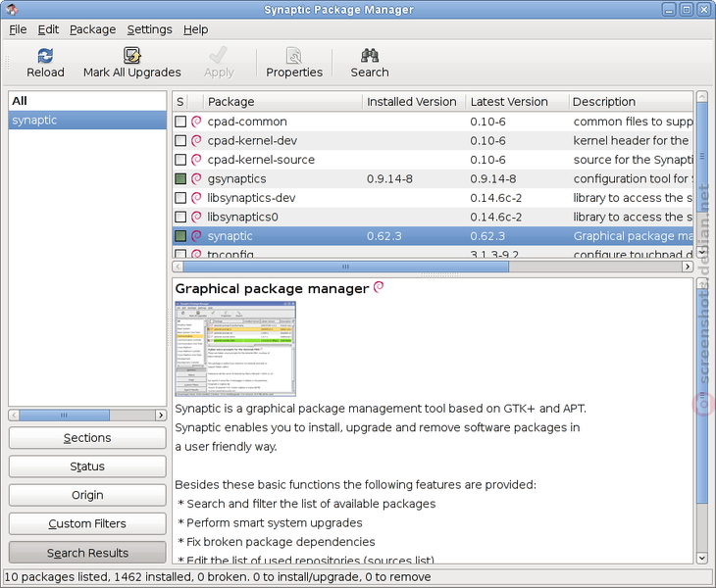Sort by Description column header
The height and width of the screenshot is (588, 716).
click(x=632, y=101)
